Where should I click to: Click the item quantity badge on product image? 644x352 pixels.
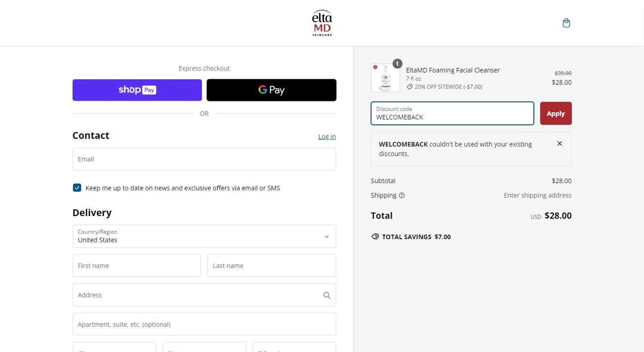pos(398,64)
